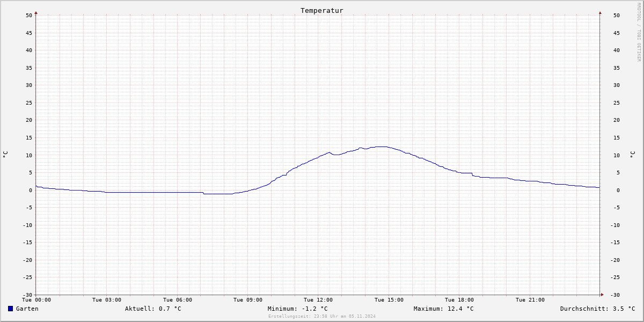Click the 'Tue 21:00' time axis label

(x=530, y=300)
